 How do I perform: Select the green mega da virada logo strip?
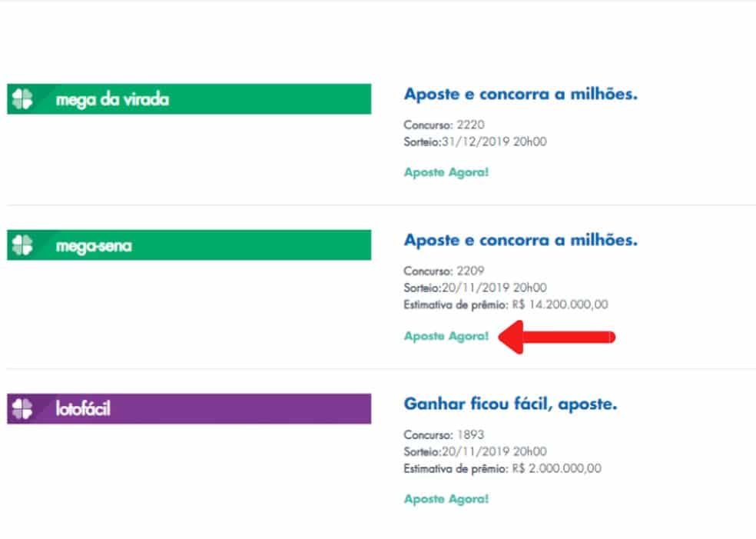[x=188, y=98]
